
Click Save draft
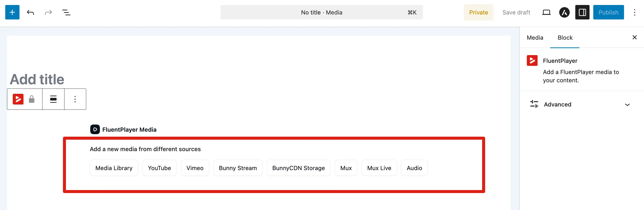516,12
